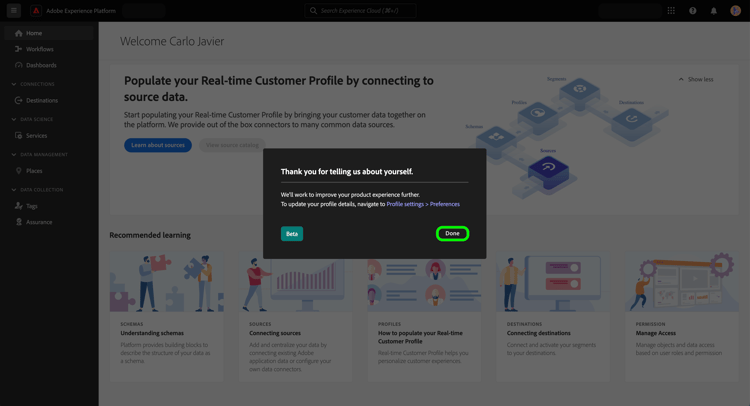This screenshot has height=406, width=750.
Task: Open Connecting sources card thumbnail
Action: [x=296, y=282]
